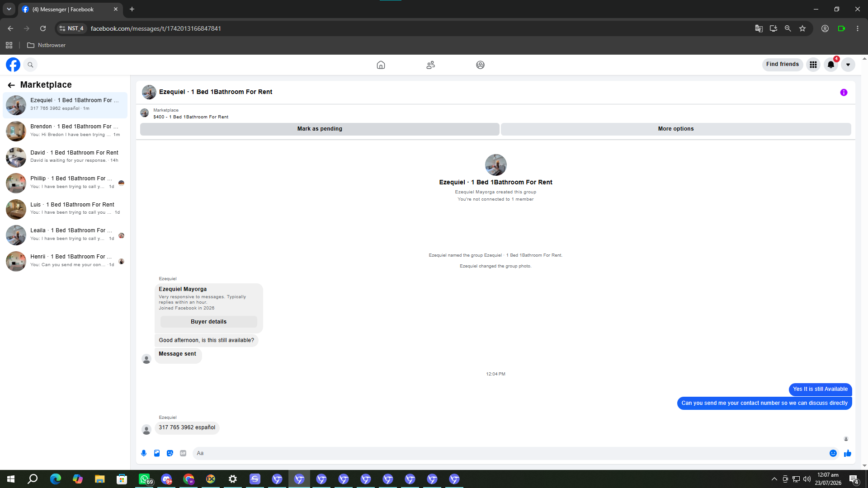Open the Luis conversation in the list

65,209
